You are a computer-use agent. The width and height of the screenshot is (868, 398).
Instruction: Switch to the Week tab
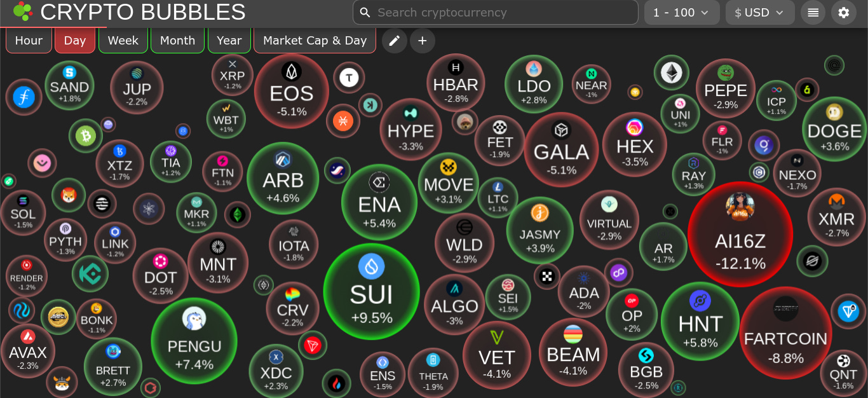(123, 40)
